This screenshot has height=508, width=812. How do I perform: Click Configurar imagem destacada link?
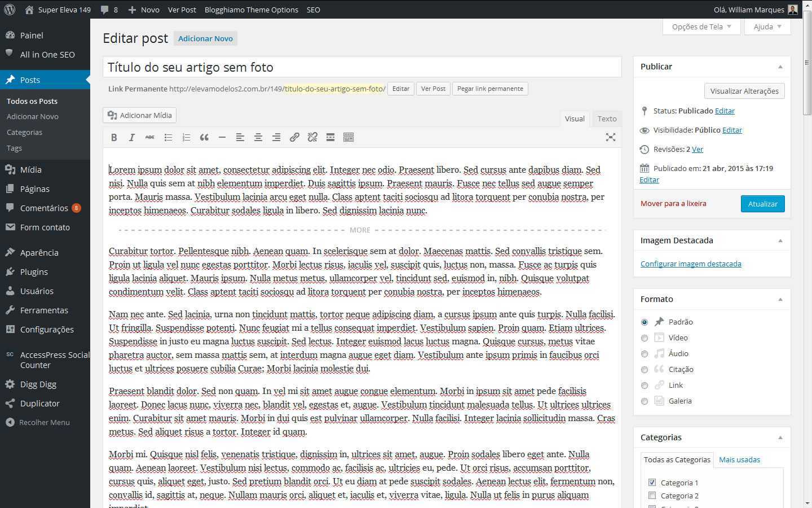click(x=691, y=264)
